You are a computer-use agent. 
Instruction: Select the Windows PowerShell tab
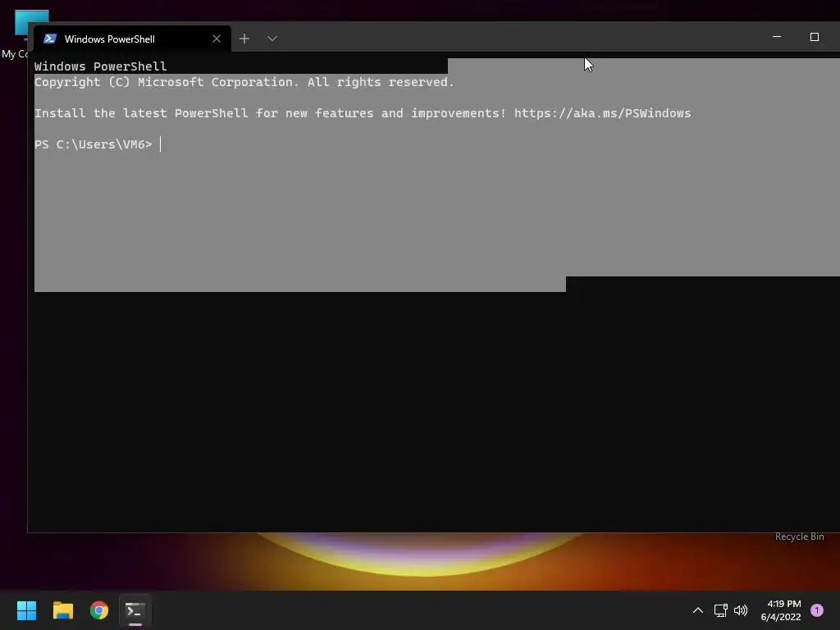point(132,39)
